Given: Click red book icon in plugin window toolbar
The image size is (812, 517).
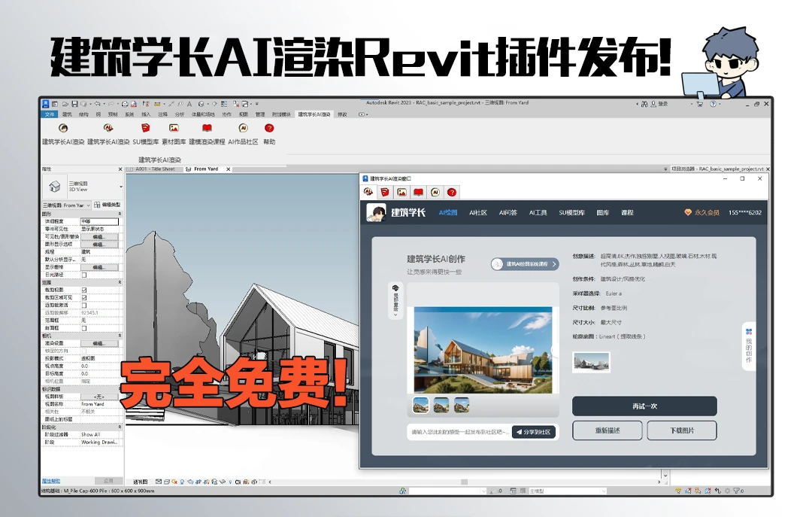Looking at the screenshot, I should click(418, 193).
